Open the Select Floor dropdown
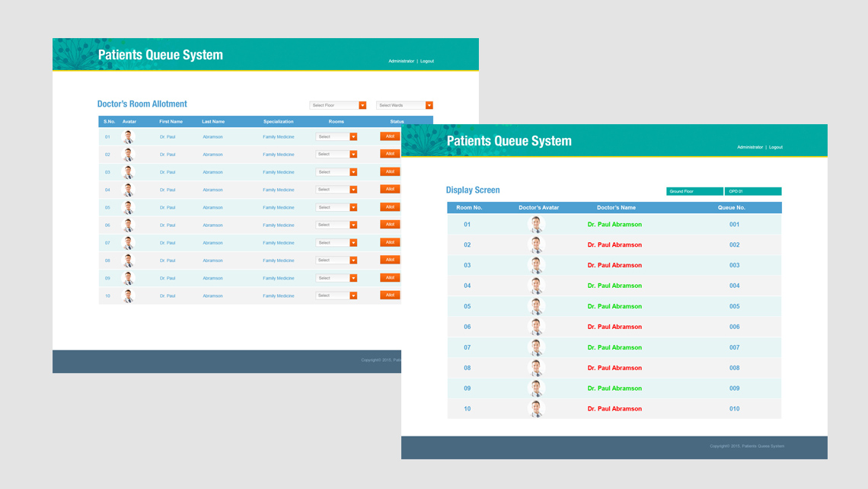The image size is (868, 489). (x=338, y=106)
